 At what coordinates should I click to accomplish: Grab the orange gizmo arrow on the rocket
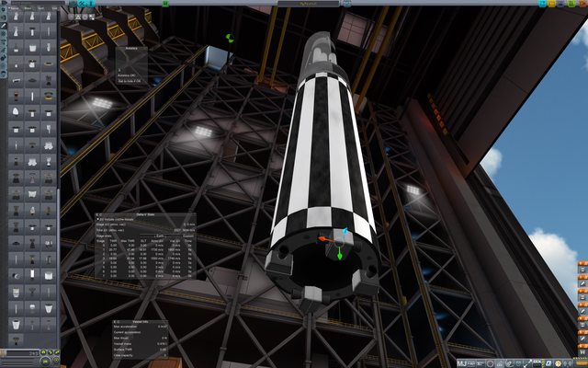(323, 239)
